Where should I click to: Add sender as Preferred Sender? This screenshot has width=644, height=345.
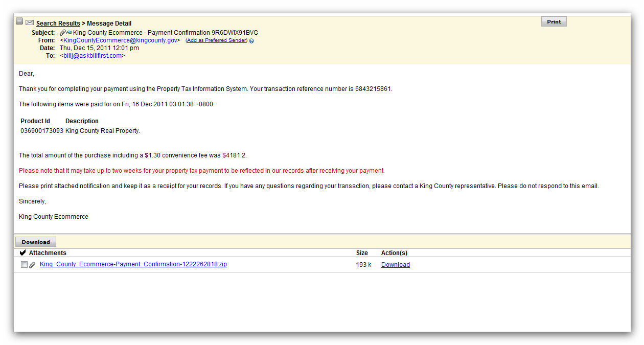(216, 40)
